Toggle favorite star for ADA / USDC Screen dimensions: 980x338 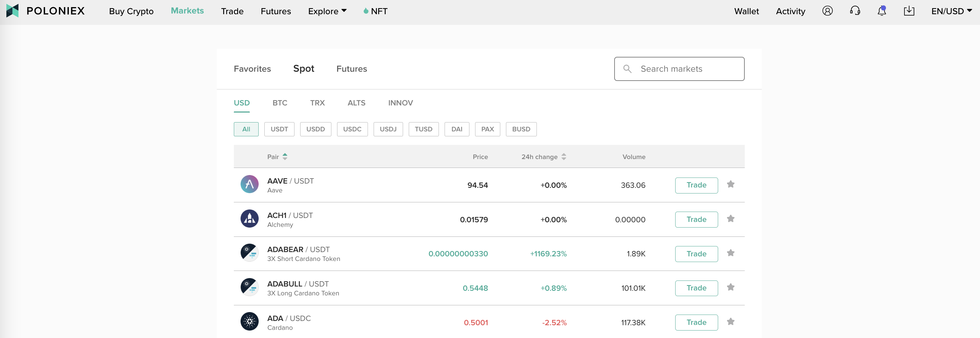(731, 322)
